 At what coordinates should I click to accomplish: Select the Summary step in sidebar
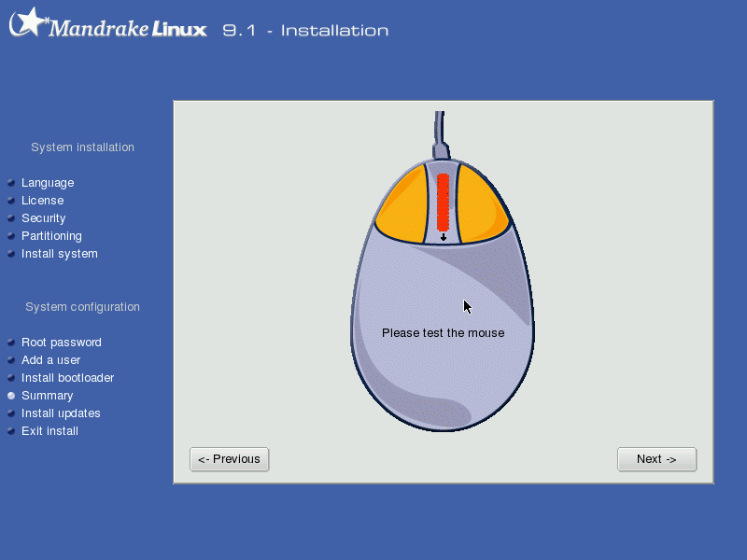click(x=48, y=396)
